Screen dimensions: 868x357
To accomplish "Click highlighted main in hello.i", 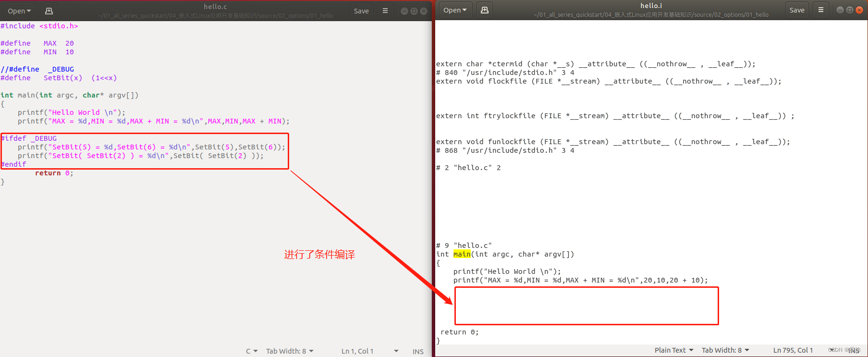I will tap(462, 254).
